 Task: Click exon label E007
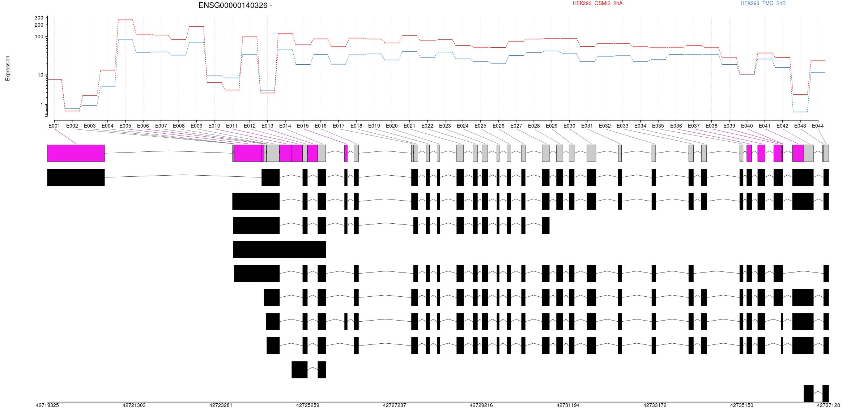pyautogui.click(x=161, y=126)
